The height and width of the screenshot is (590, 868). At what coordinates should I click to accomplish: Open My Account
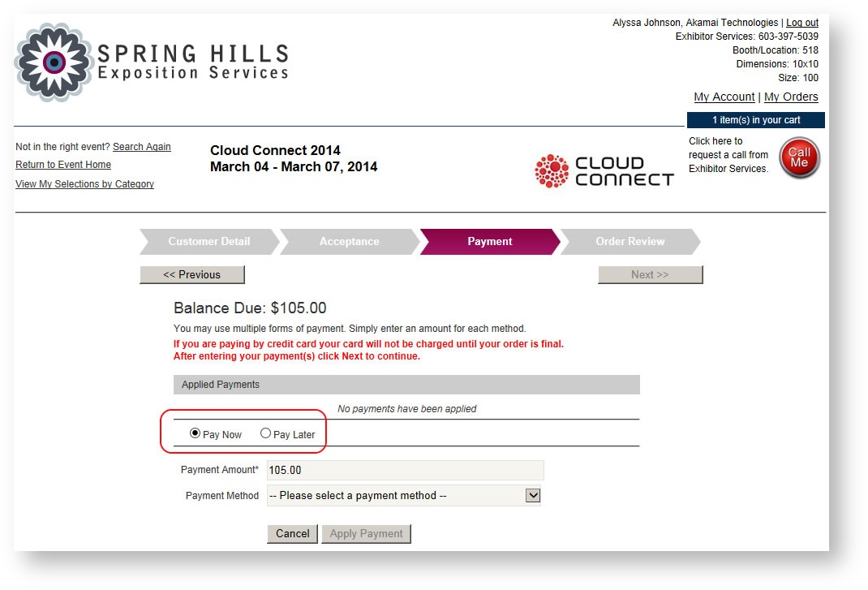pyautogui.click(x=724, y=97)
